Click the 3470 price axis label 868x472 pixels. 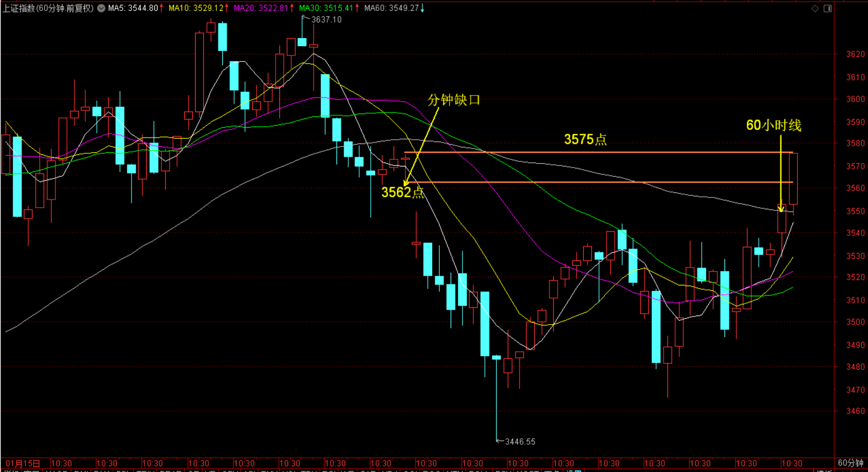(x=855, y=390)
